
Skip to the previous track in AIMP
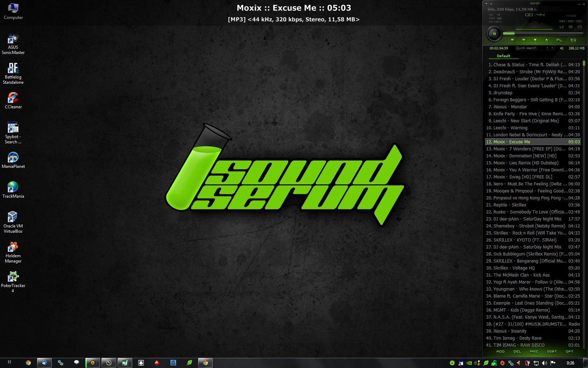pyautogui.click(x=512, y=40)
